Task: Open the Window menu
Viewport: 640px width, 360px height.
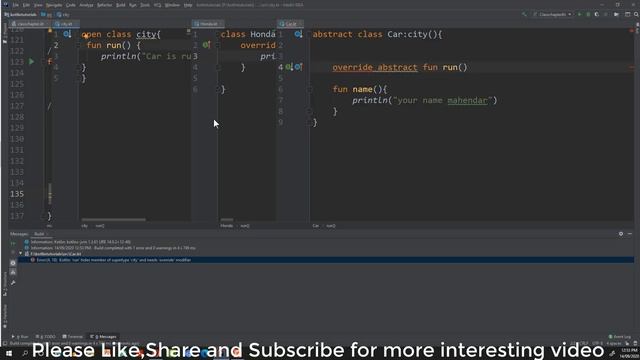Action: (x=172, y=5)
